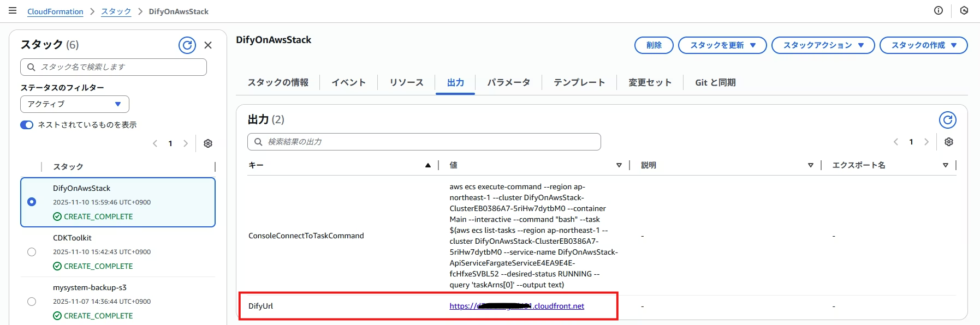Open the DifyUrl cloudfront.net link
The image size is (980, 325).
click(x=516, y=306)
